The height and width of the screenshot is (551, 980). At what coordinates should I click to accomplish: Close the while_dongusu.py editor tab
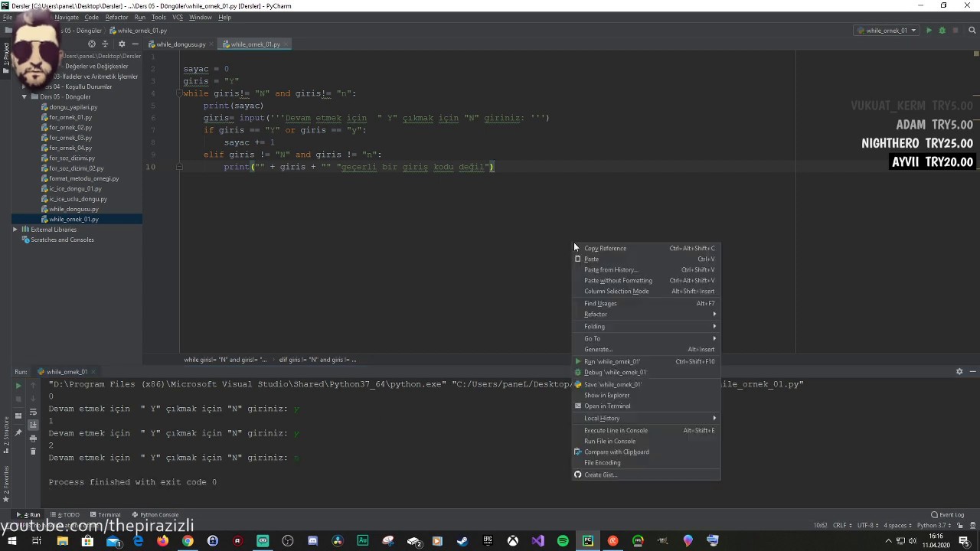coord(212,44)
